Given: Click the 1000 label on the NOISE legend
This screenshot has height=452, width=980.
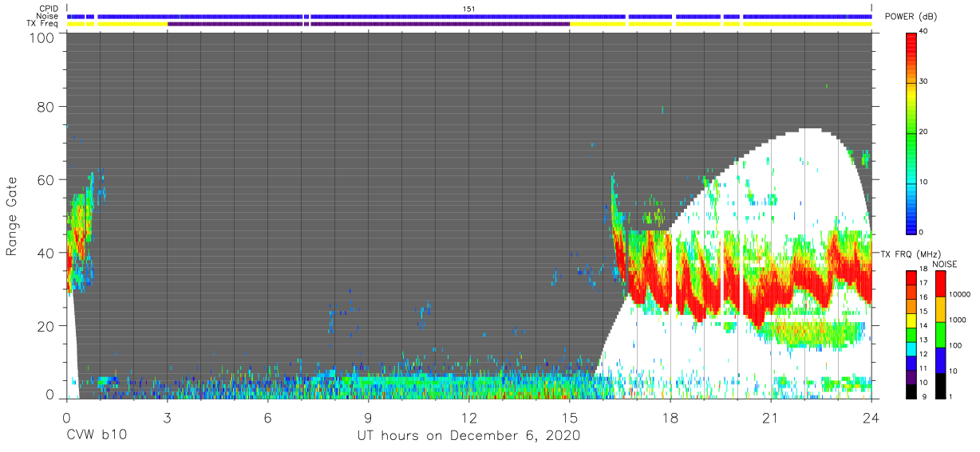Looking at the screenshot, I should pos(957,320).
